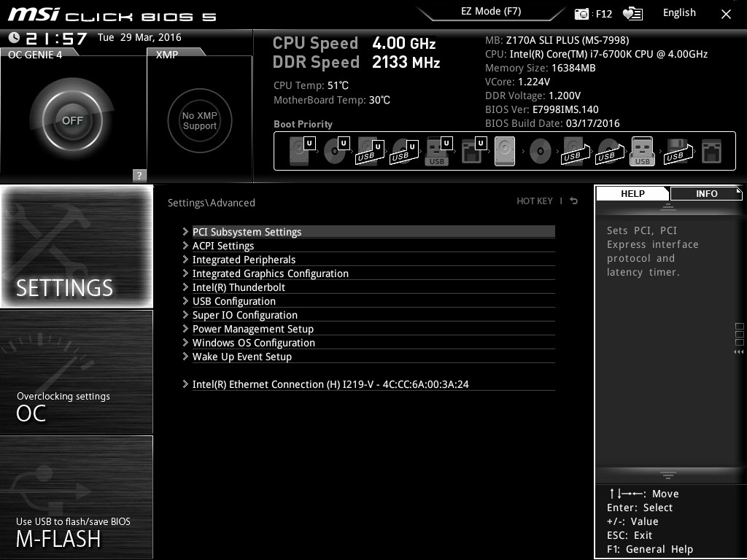Expand Super IO Configuration chevron
Image resolution: width=747 pixels, height=560 pixels.
click(185, 314)
